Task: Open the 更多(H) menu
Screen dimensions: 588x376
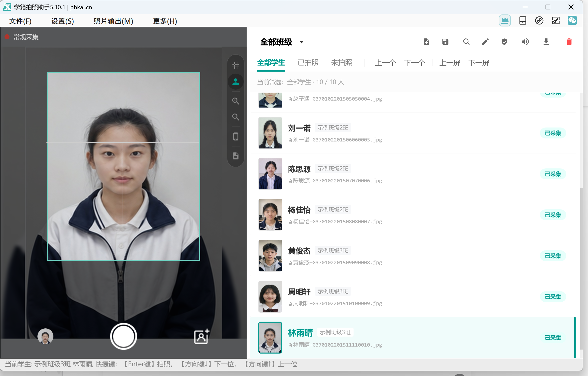Action: pyautogui.click(x=165, y=21)
